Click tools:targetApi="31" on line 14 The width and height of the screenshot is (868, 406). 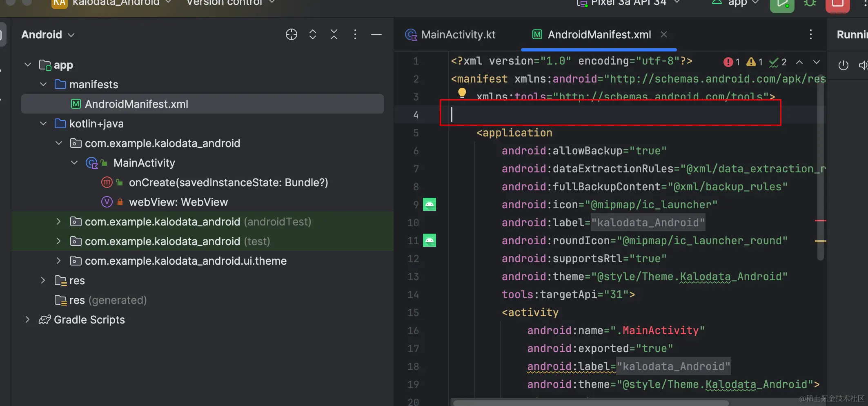(565, 294)
